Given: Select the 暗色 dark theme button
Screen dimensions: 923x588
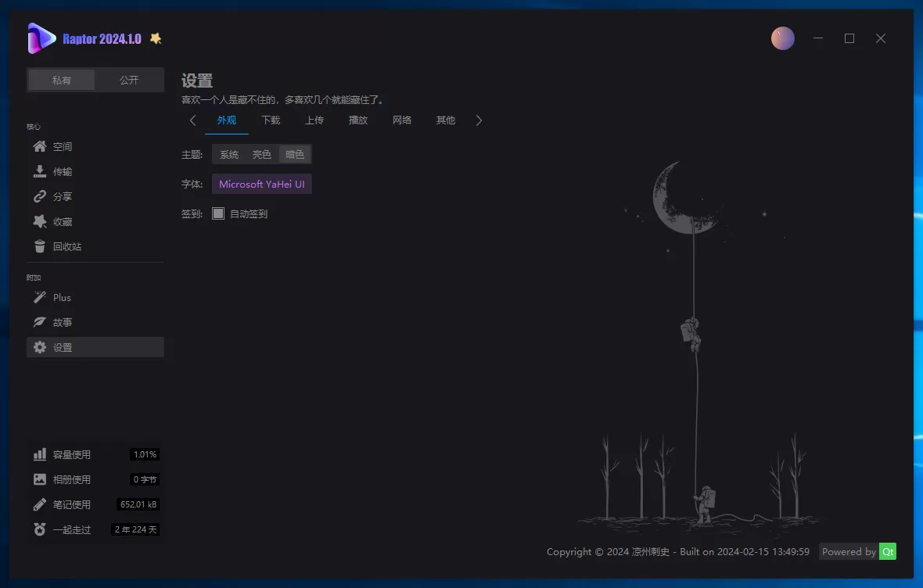Looking at the screenshot, I should tap(295, 154).
